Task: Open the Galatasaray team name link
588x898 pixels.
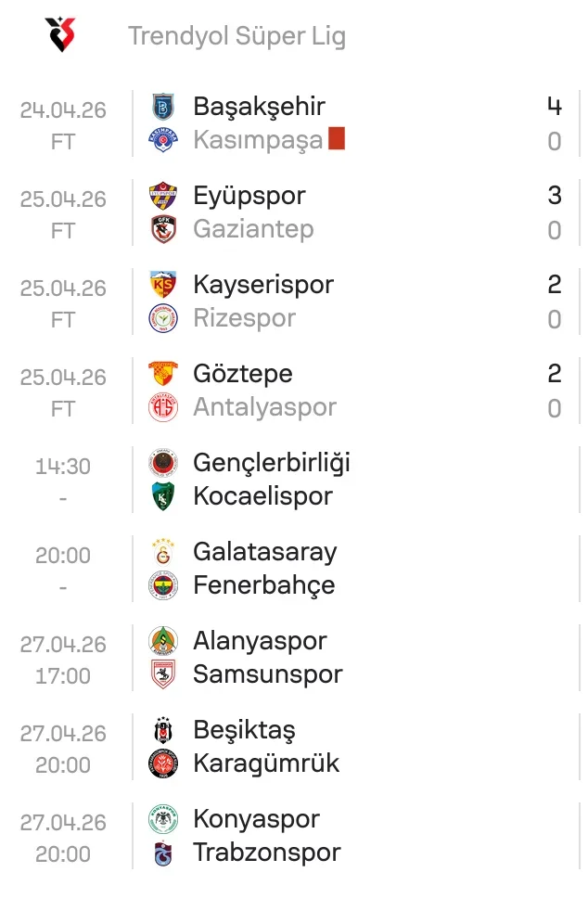Action: pos(264,552)
